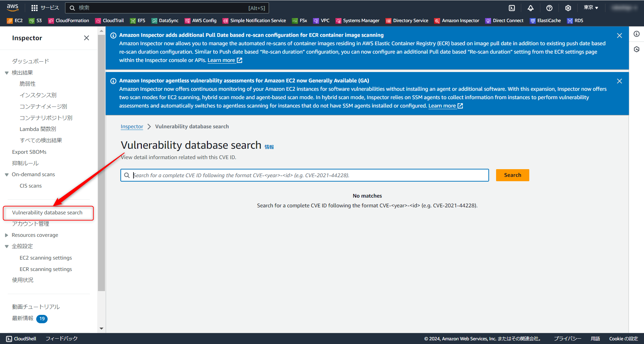This screenshot has width=644, height=344.
Task: Open the hexagon icon below info icon
Action: click(x=637, y=50)
